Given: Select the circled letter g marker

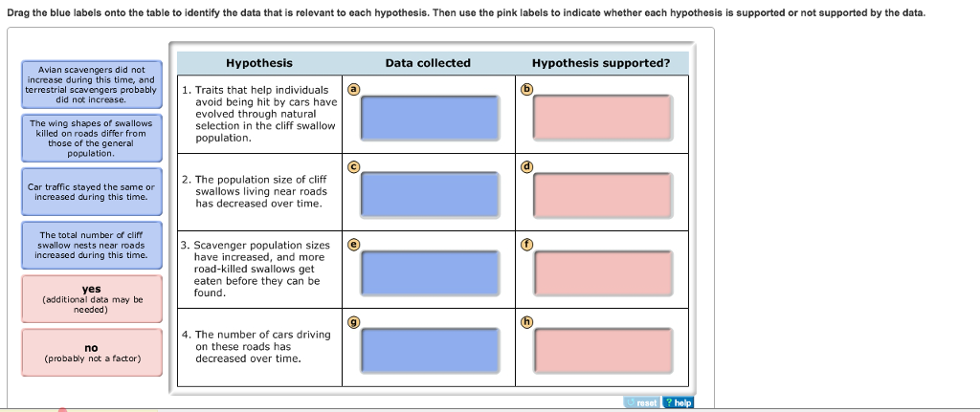Looking at the screenshot, I should coord(352,321).
